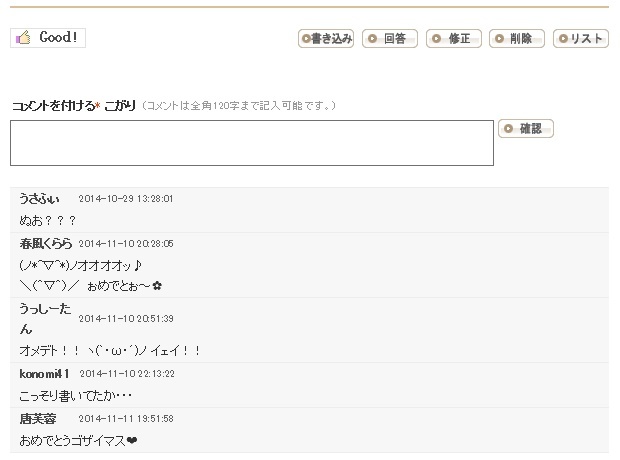Click commenter name 春風くらら
The height and width of the screenshot is (460, 620).
point(46,243)
